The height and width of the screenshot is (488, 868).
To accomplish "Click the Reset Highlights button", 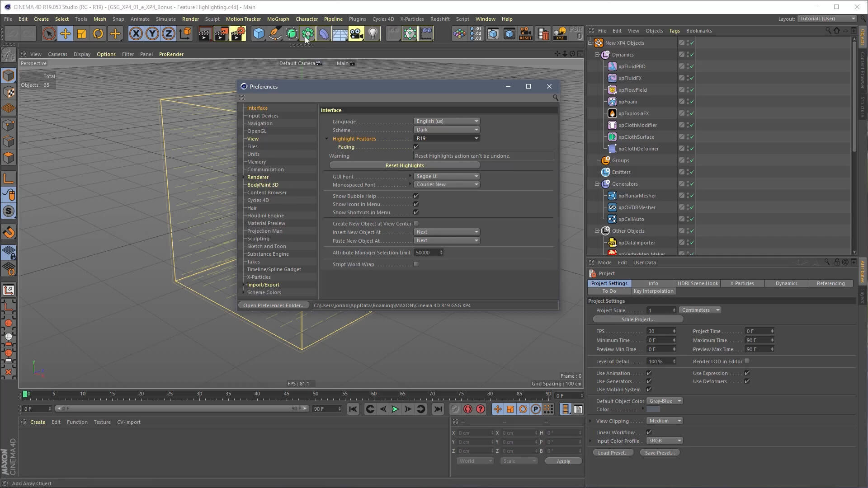I will pyautogui.click(x=405, y=165).
